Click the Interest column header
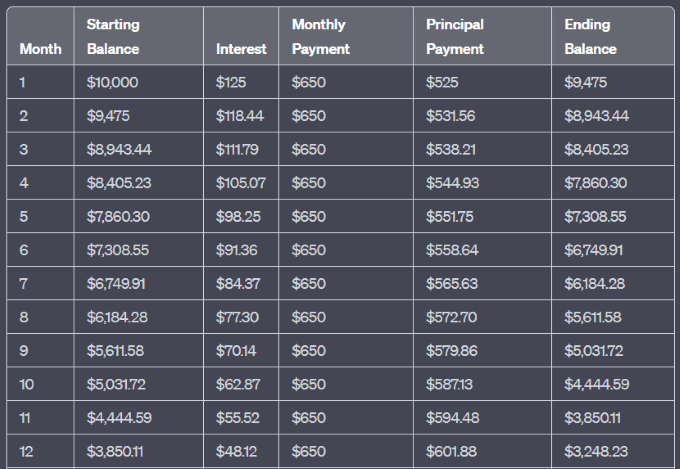680x469 pixels. 241,36
